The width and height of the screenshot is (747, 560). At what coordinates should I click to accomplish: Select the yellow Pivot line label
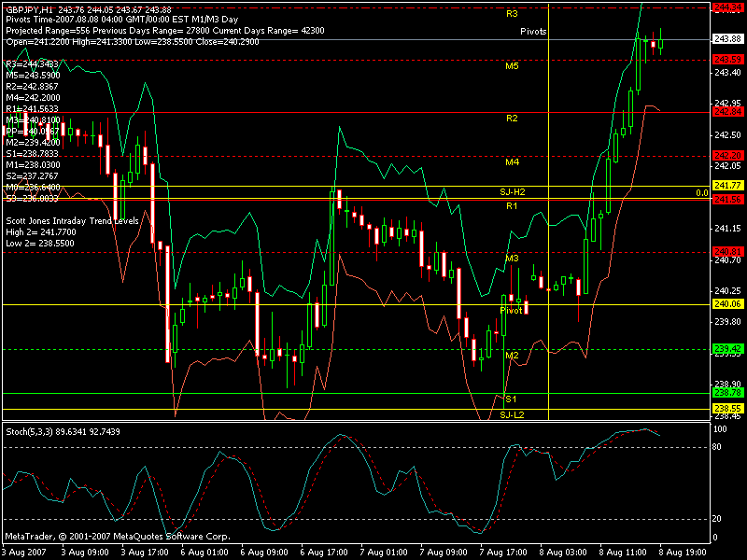[511, 310]
